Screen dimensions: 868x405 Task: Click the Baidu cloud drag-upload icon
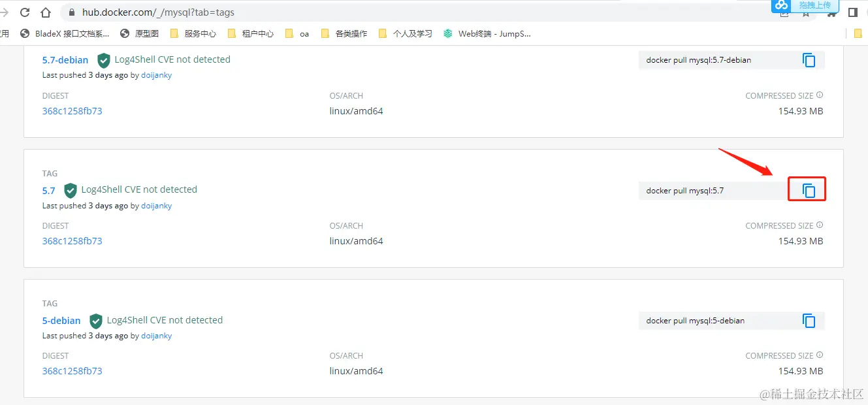tap(782, 5)
